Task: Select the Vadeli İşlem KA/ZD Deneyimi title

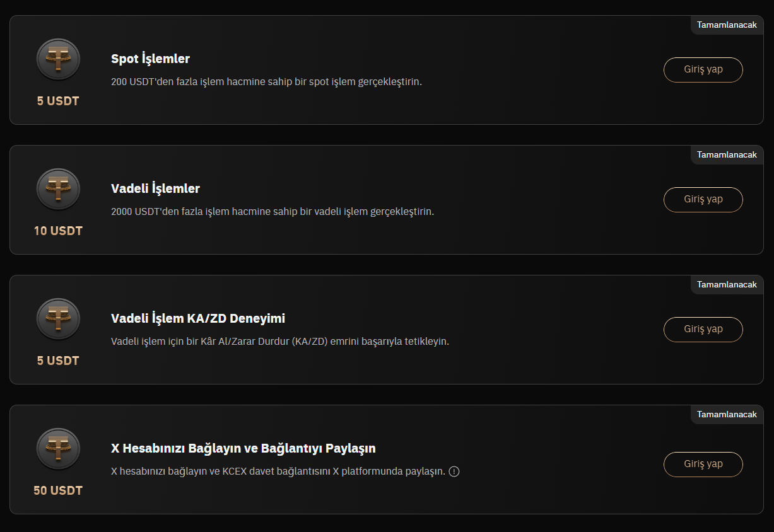Action: click(x=198, y=318)
